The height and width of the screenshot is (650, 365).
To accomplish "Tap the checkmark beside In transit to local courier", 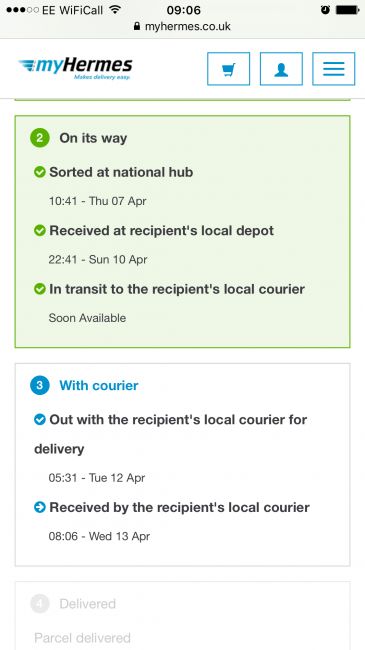I will (x=40, y=289).
